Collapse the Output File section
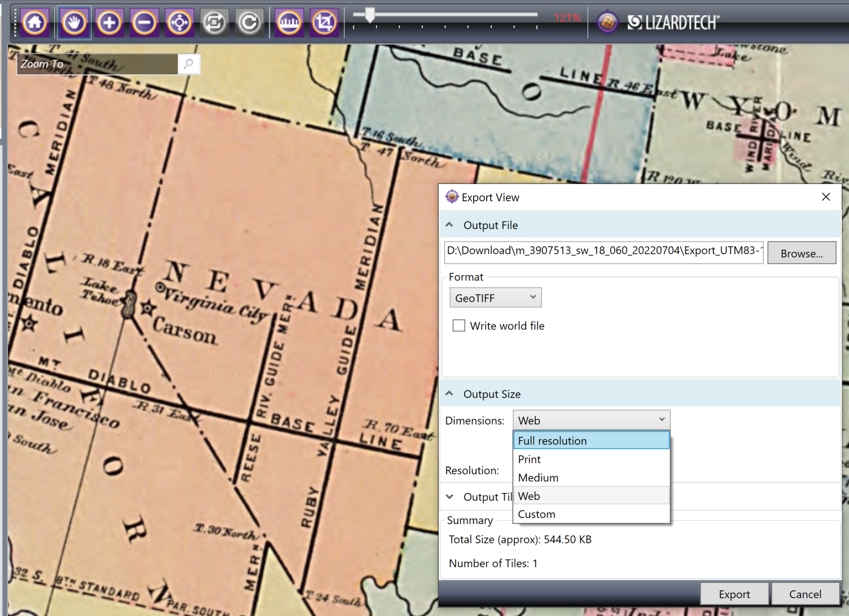 point(449,225)
